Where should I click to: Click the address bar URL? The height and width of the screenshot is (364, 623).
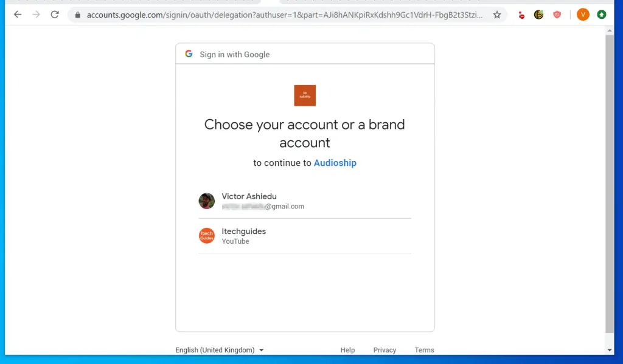[285, 15]
